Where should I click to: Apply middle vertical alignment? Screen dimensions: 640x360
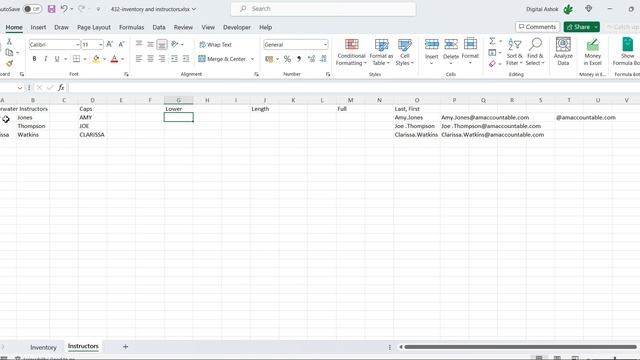point(150,44)
